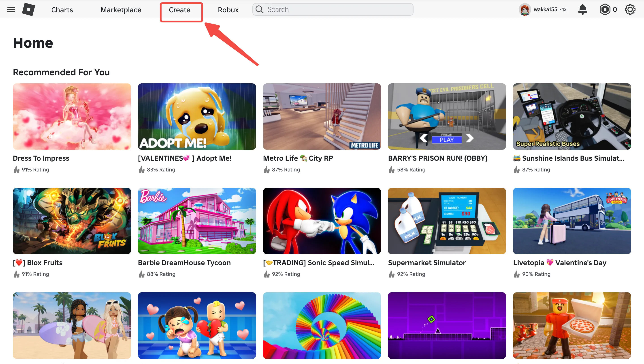Open the Robux page
Screen dimensions: 644x364
(x=228, y=10)
